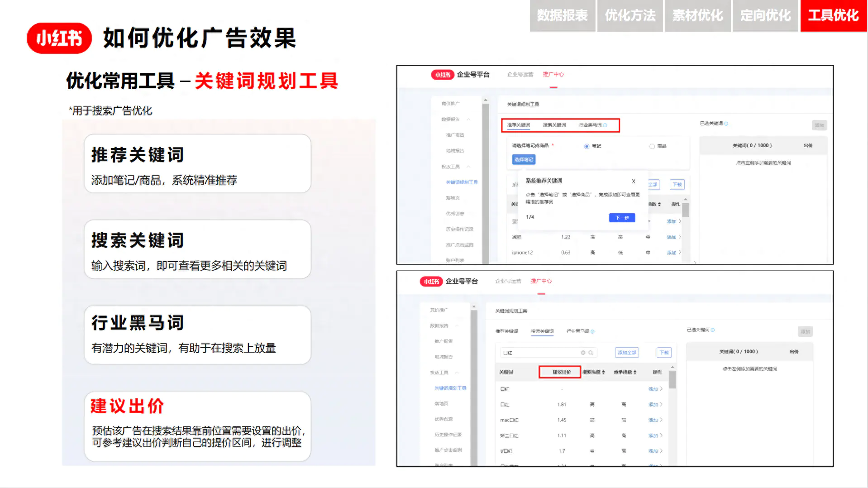The height and width of the screenshot is (488, 868).
Task: Collapse 数据报告 section in lower screenshot sidebar
Action: (x=457, y=326)
